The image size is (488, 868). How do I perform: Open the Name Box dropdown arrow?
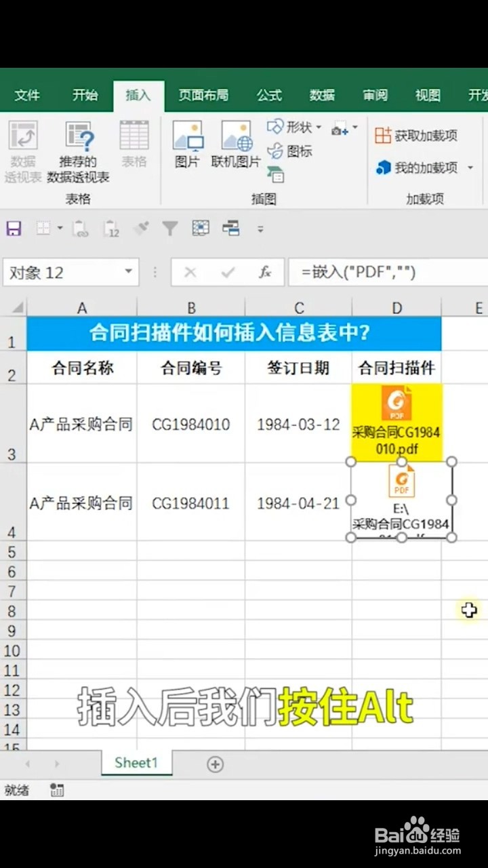pos(128,273)
